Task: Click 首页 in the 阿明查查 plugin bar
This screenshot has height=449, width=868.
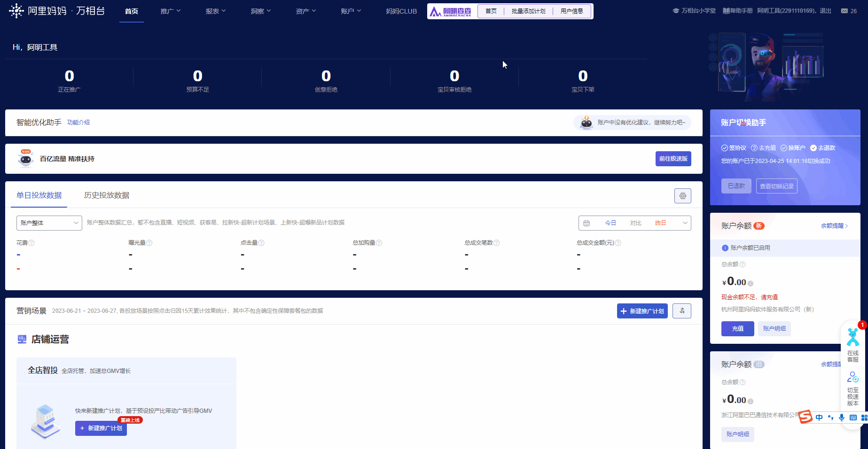Action: (x=491, y=11)
